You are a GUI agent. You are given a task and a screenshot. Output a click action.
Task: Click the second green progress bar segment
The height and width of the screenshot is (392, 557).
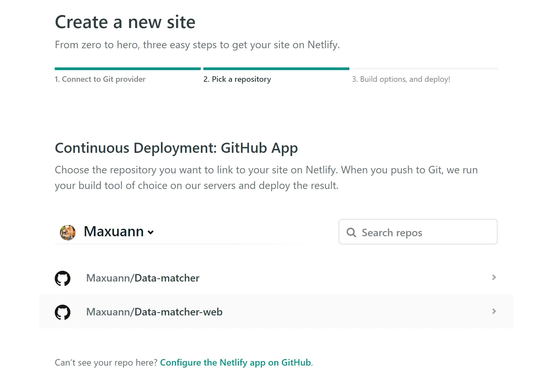tap(276, 69)
